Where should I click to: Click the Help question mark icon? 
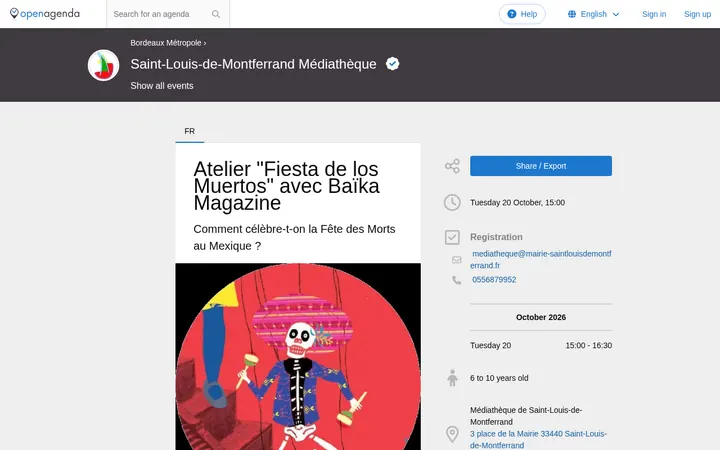point(512,14)
